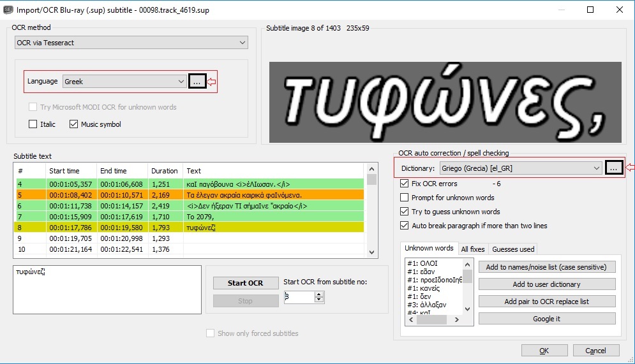Click the ellipsis button next to Dictionary

click(x=613, y=168)
